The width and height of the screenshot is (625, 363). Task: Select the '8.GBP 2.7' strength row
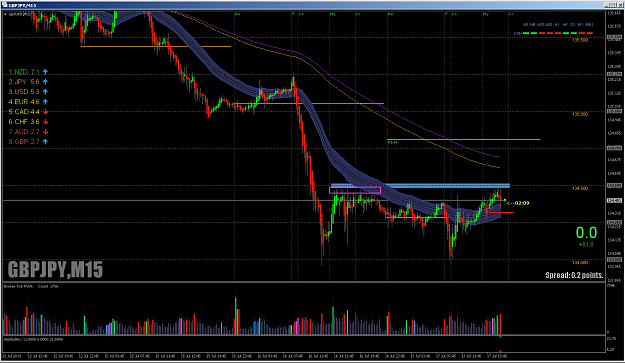tap(28, 142)
